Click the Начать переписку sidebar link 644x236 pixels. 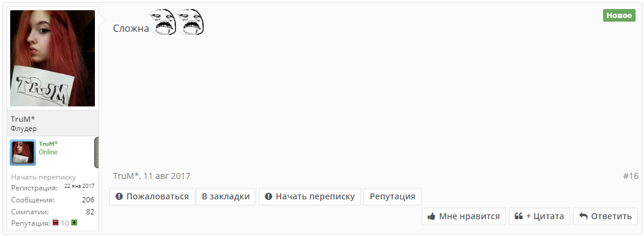(x=43, y=177)
